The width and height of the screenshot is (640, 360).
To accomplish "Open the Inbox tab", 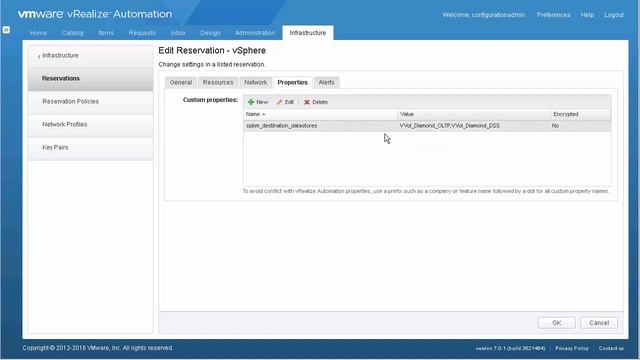I will [x=178, y=33].
